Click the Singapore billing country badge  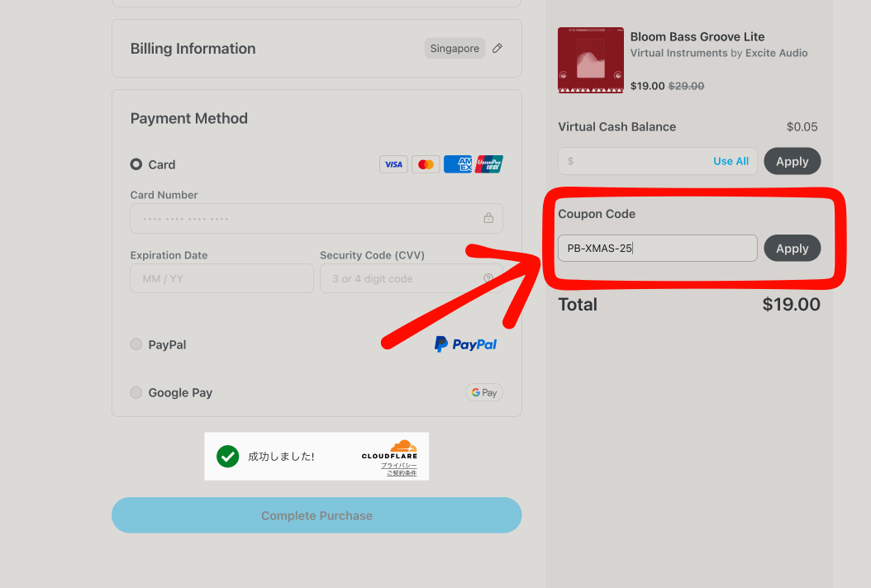455,49
